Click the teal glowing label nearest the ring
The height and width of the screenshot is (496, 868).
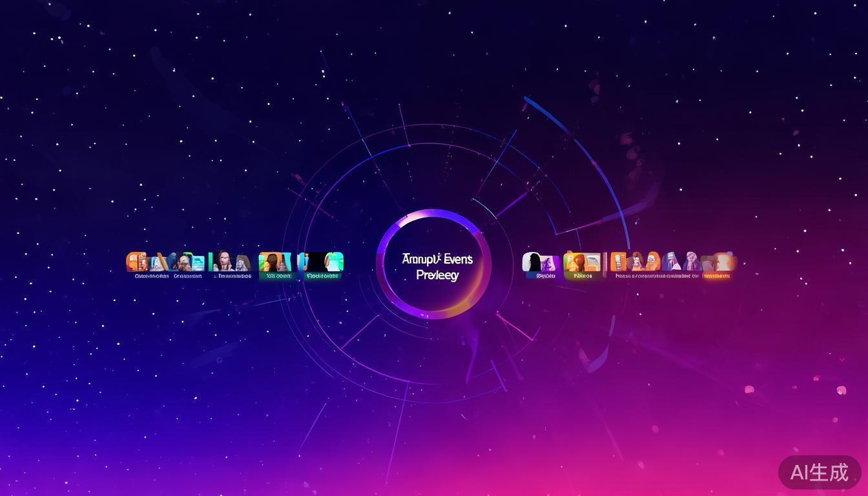click(322, 276)
